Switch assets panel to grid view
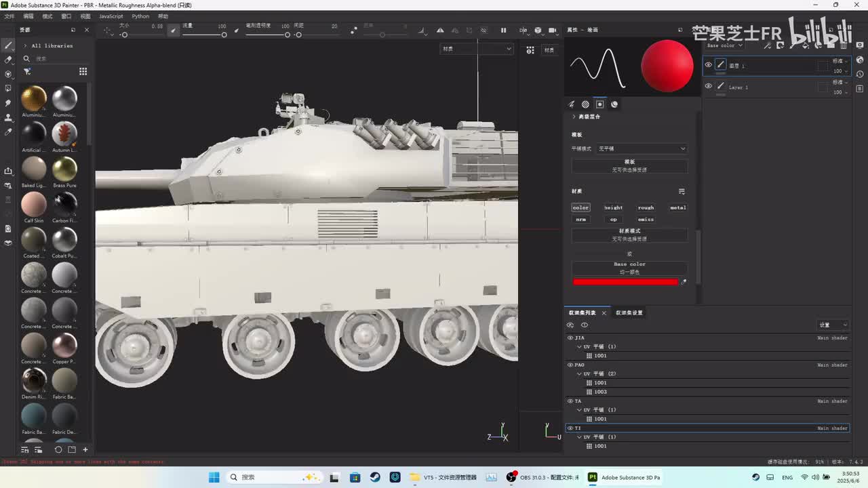868x488 pixels. pyautogui.click(x=83, y=71)
